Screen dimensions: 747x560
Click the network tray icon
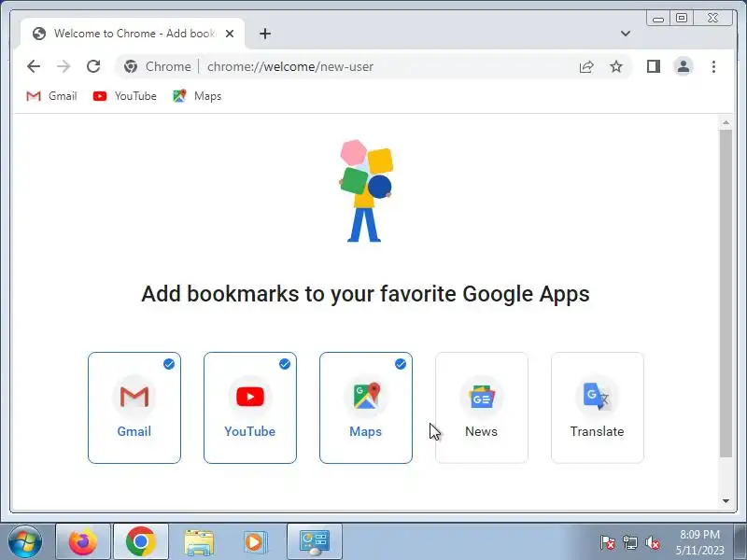629,542
